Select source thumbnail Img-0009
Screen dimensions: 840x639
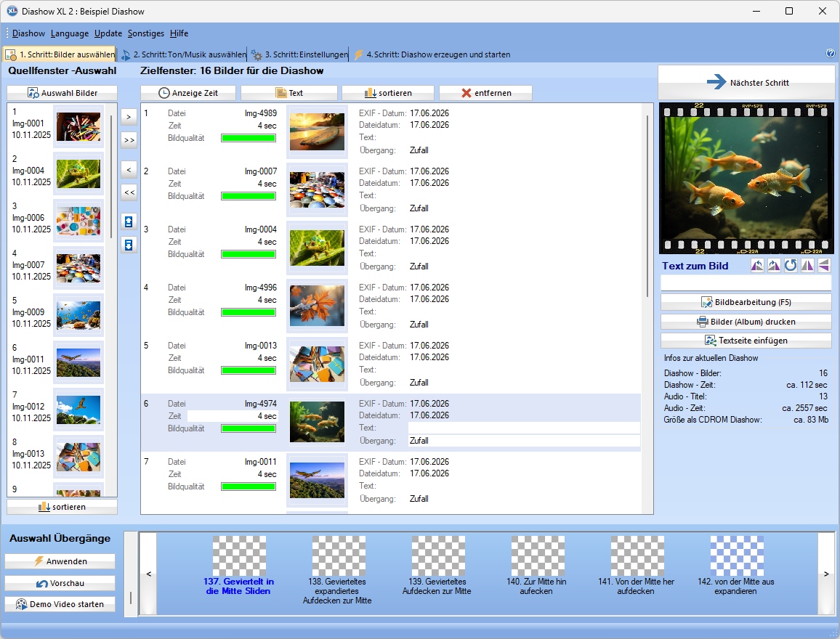point(78,315)
